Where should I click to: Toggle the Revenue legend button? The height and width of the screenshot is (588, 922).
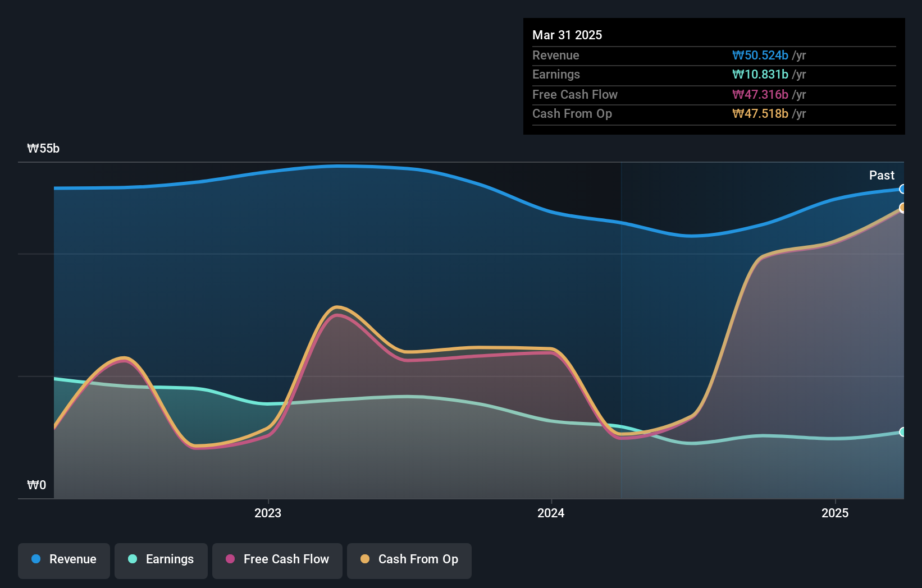tap(64, 561)
